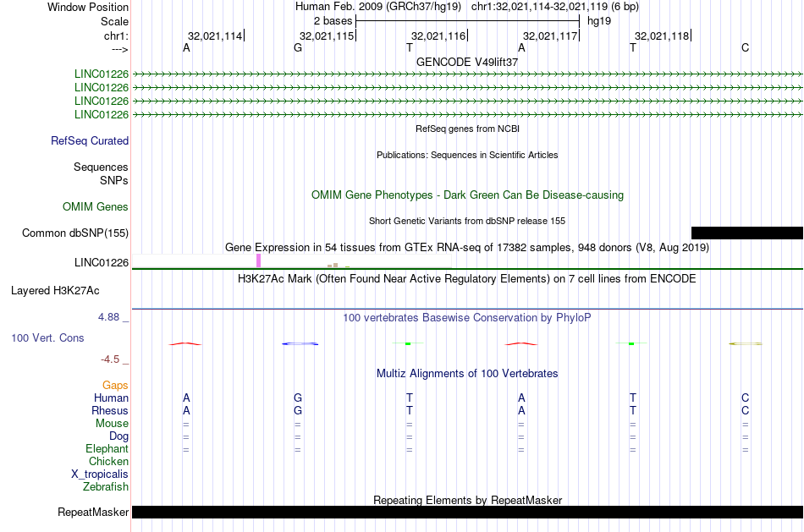Open the RefSeq Curated track label
This screenshot has height=532, width=804.
coord(90,140)
